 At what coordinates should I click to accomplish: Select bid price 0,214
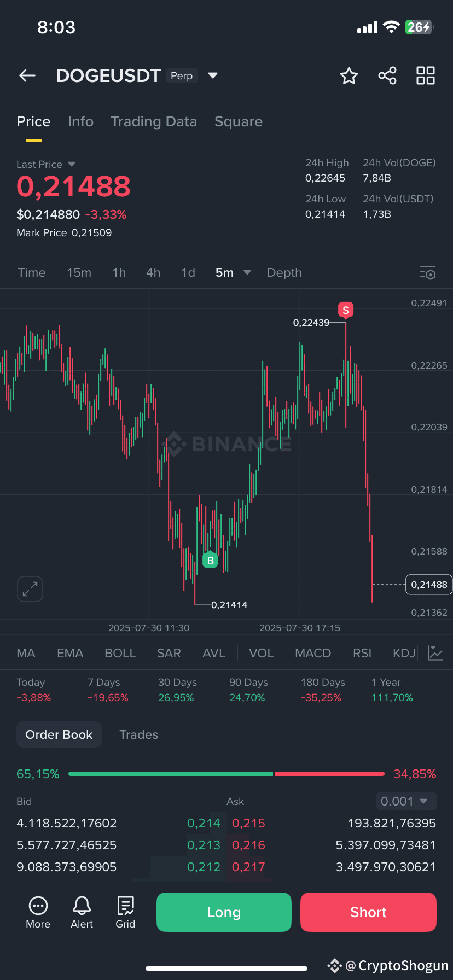click(204, 823)
